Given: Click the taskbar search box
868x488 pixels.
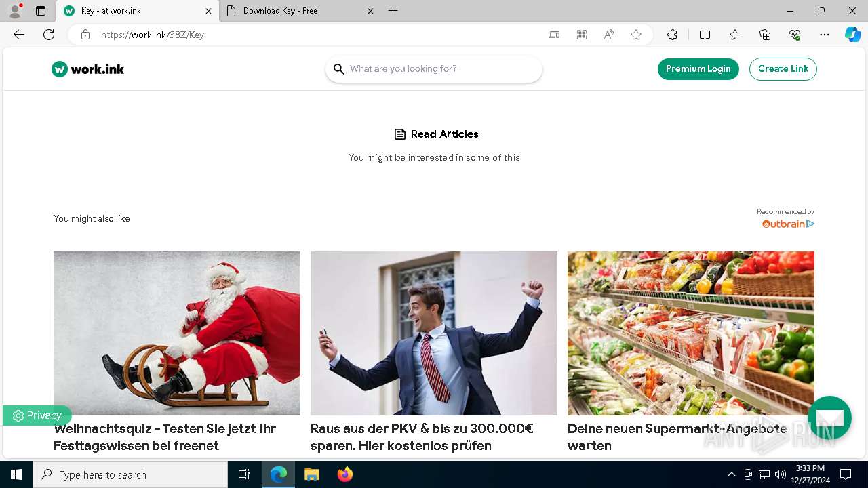Looking at the screenshot, I should [130, 474].
